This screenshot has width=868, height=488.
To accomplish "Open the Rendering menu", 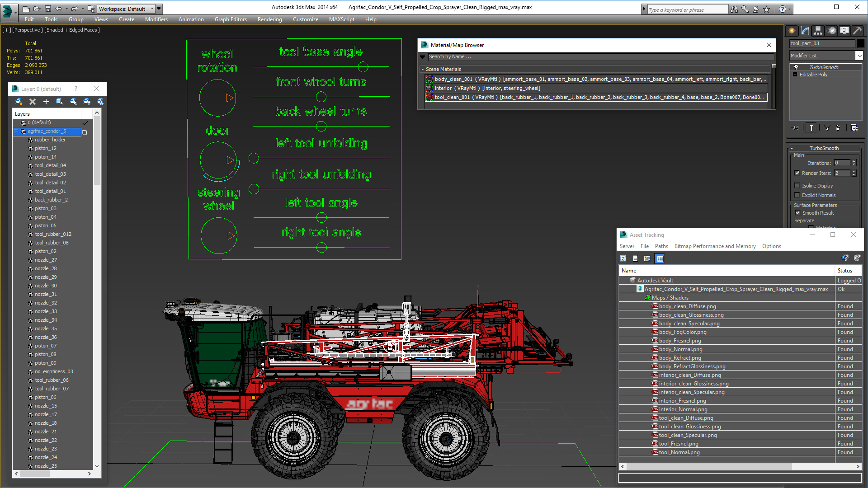I will pyautogui.click(x=269, y=19).
